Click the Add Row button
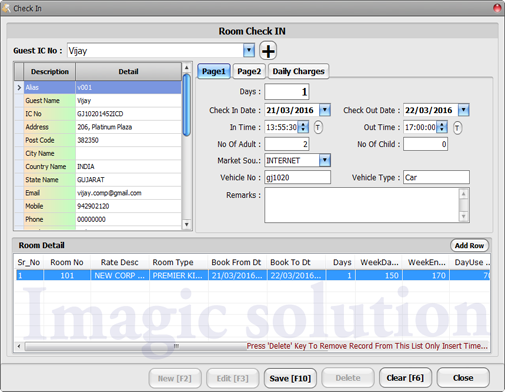Screen dimensions: 505x392 click(x=469, y=246)
